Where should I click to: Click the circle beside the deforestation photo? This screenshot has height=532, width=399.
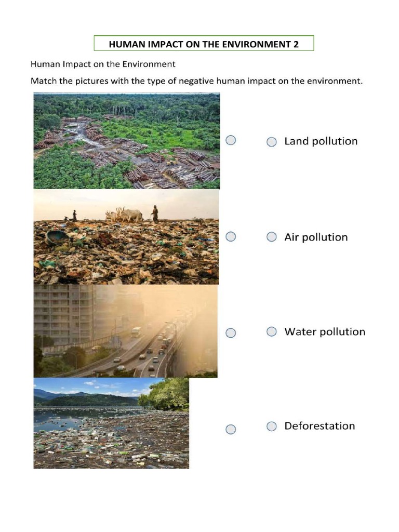pyautogui.click(x=231, y=140)
